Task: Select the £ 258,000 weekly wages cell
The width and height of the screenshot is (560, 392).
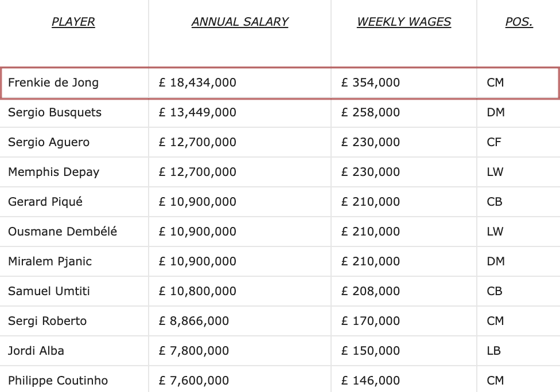Action: click(371, 112)
